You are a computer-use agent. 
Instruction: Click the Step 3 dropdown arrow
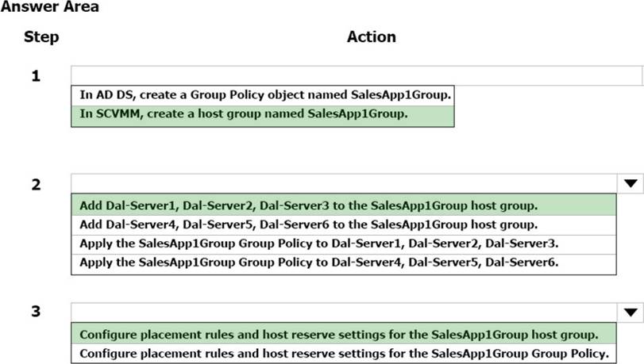click(x=631, y=312)
